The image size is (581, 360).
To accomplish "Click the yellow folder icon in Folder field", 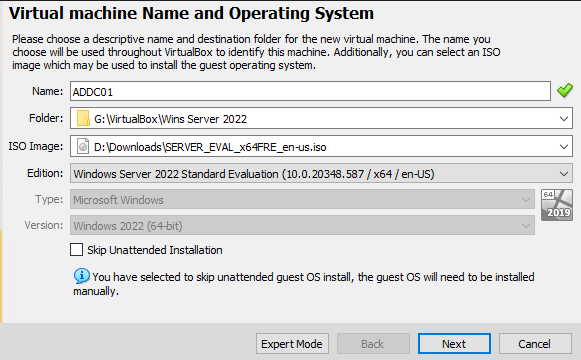I will (x=83, y=119).
